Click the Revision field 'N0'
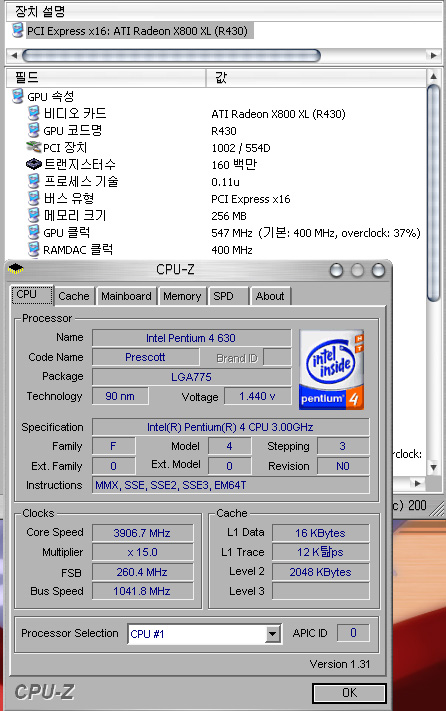Screen dimensions: 446x711 (x=343, y=466)
